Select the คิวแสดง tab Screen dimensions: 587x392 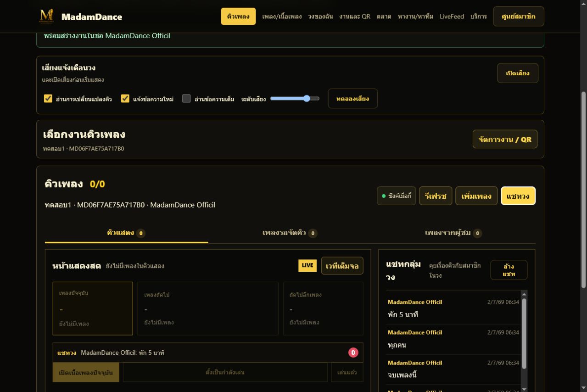126,233
